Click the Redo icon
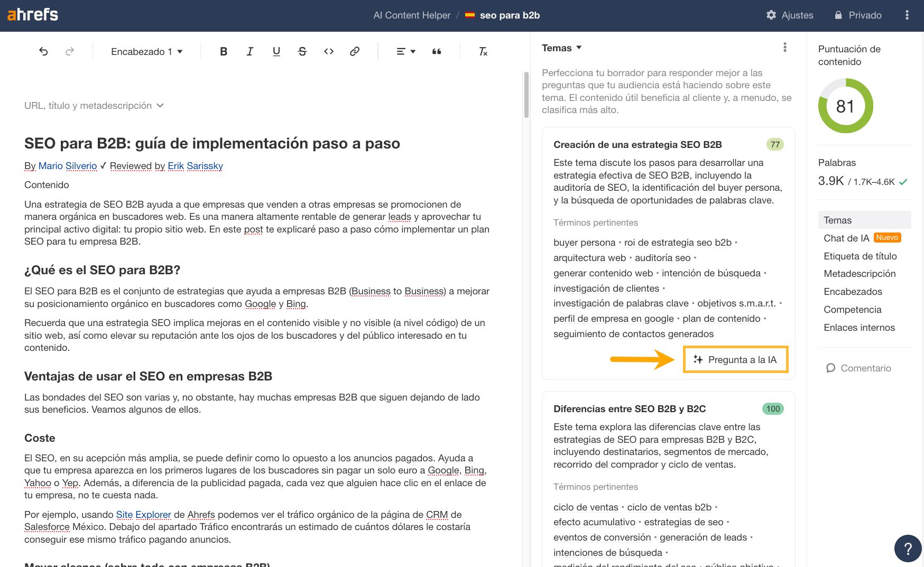The height and width of the screenshot is (567, 924). (69, 51)
